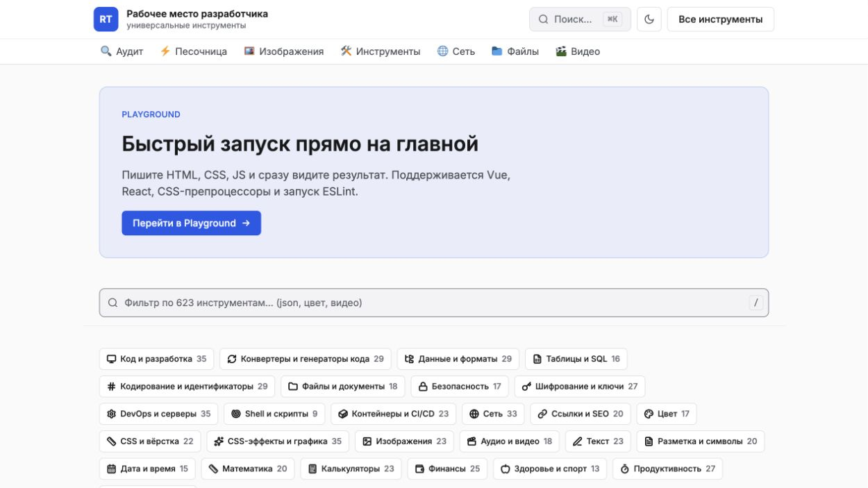Open the Изображения menu in navbar
The width and height of the screenshot is (868, 488).
pos(283,51)
